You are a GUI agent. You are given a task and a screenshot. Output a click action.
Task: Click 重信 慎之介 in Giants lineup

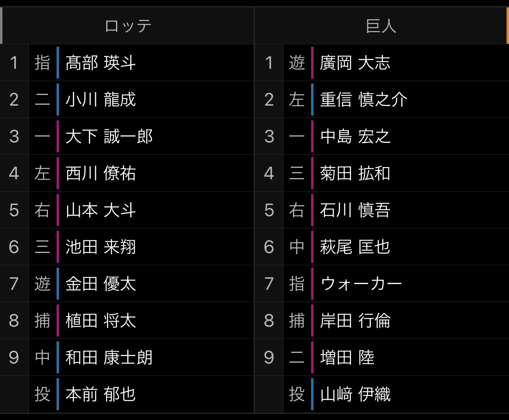click(x=364, y=99)
